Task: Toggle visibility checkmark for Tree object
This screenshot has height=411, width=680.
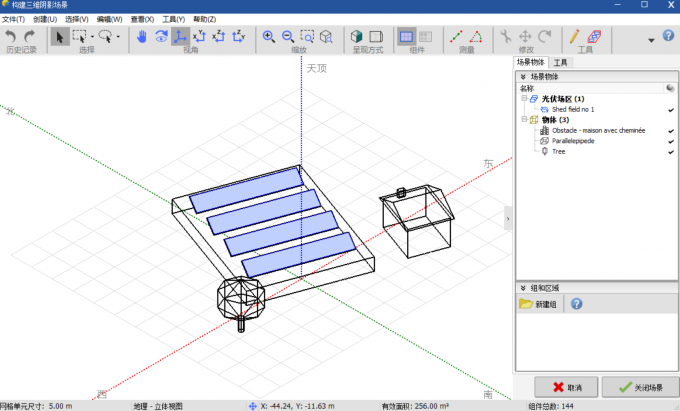Action: (x=670, y=152)
